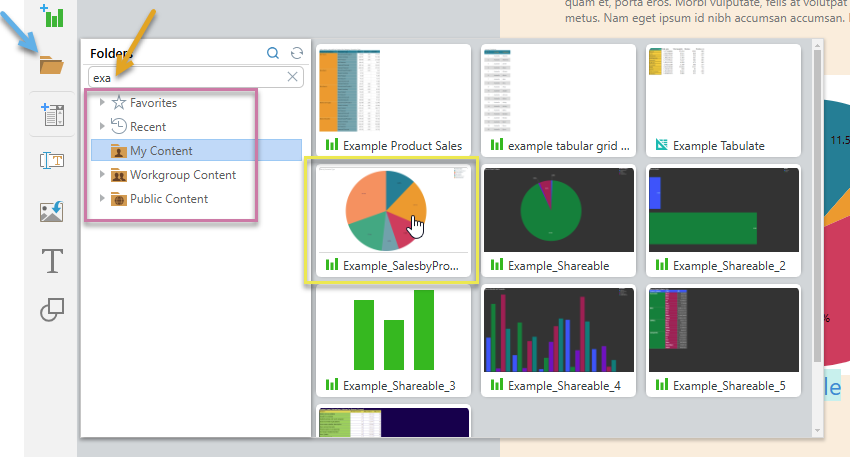850x457 pixels.
Task: Select the Public Content folder
Action: (x=168, y=199)
